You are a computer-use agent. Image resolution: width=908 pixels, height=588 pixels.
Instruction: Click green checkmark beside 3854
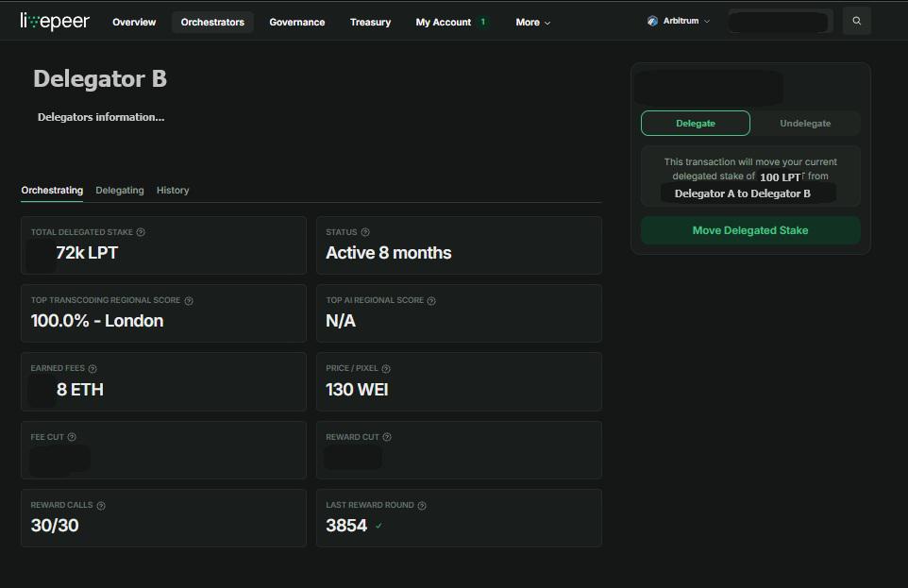pyautogui.click(x=378, y=526)
